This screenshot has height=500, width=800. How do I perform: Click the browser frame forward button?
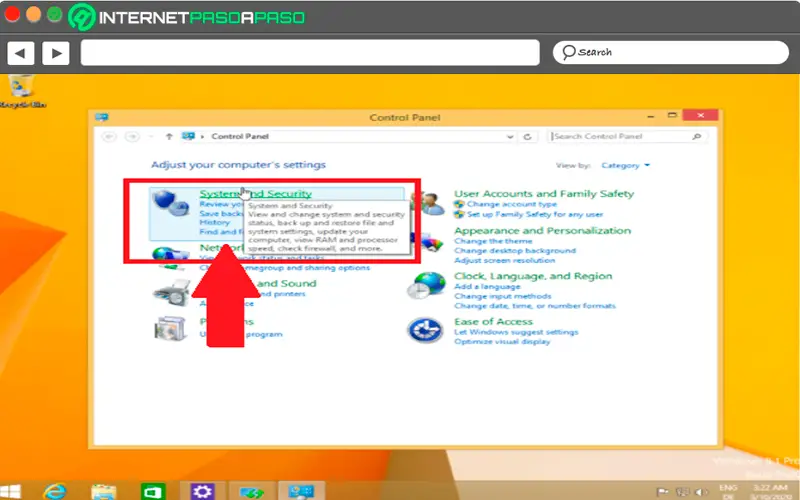(x=56, y=53)
